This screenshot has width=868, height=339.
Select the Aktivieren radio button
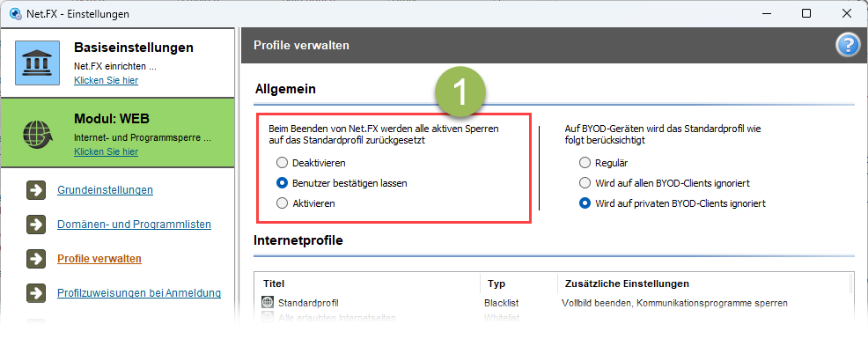coord(282,203)
